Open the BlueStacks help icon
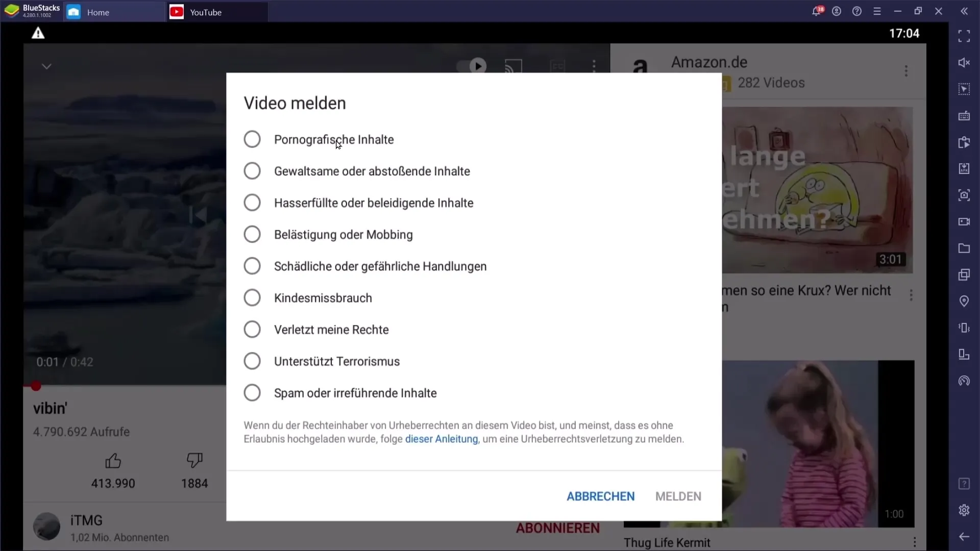 (857, 11)
